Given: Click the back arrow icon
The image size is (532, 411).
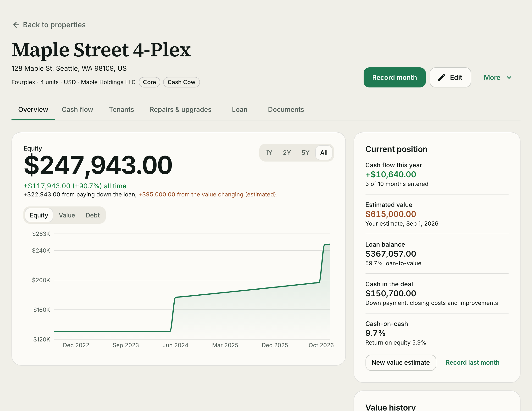Looking at the screenshot, I should click(x=16, y=25).
